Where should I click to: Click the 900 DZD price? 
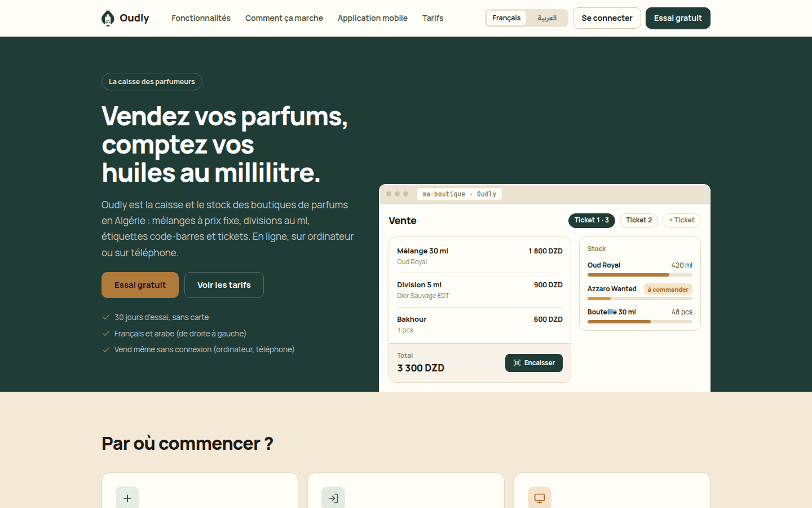548,285
